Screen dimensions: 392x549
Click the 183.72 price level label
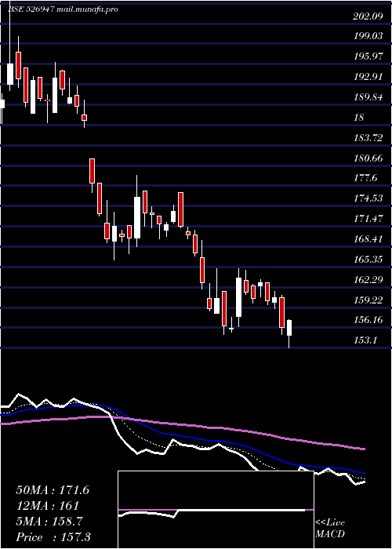point(368,138)
